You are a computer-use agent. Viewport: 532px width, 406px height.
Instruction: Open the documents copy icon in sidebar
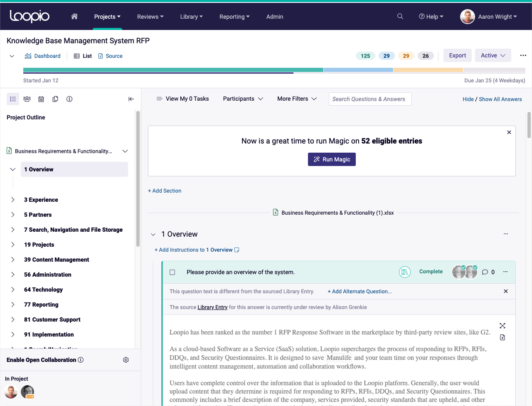pos(55,99)
